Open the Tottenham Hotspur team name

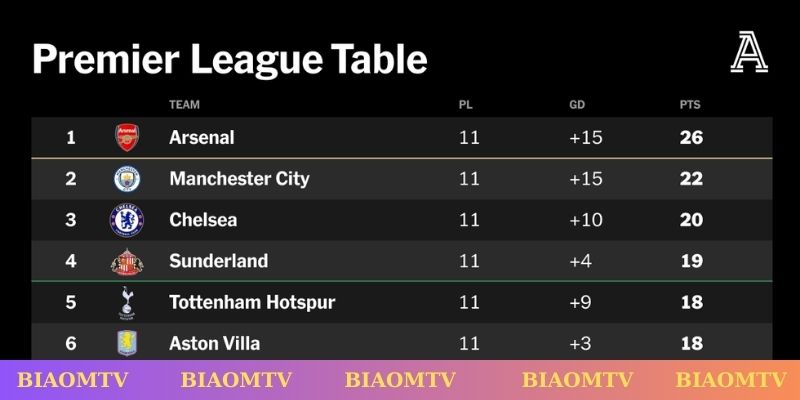[x=252, y=303]
